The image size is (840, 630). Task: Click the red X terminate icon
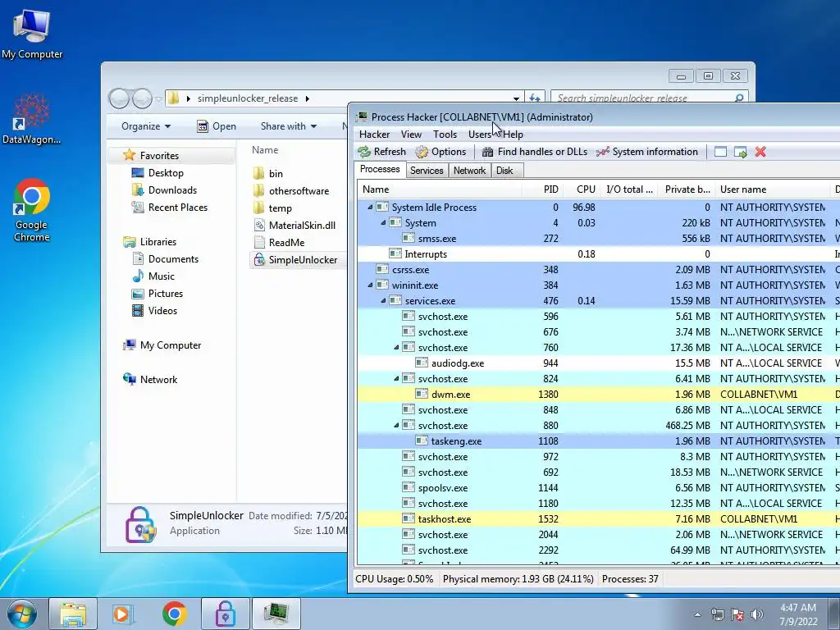760,152
